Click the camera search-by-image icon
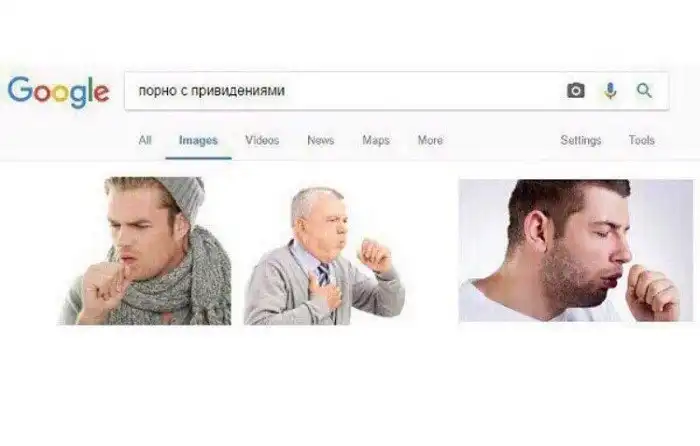700x446 pixels. point(575,91)
